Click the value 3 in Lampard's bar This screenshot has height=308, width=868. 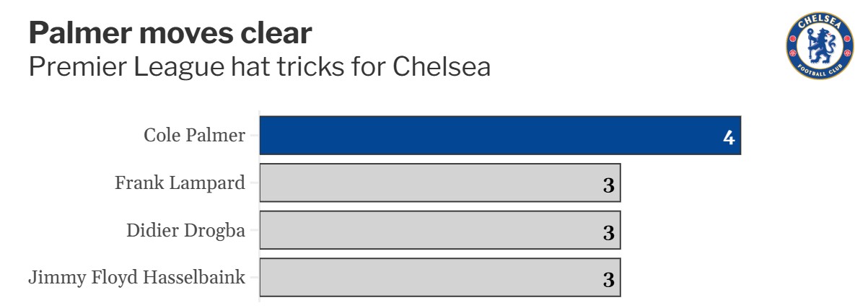(608, 185)
